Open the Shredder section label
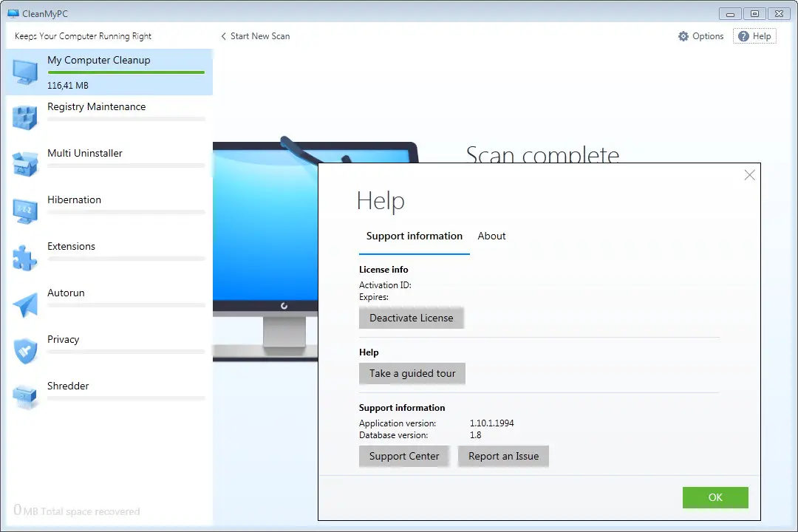The height and width of the screenshot is (532, 798). [68, 386]
